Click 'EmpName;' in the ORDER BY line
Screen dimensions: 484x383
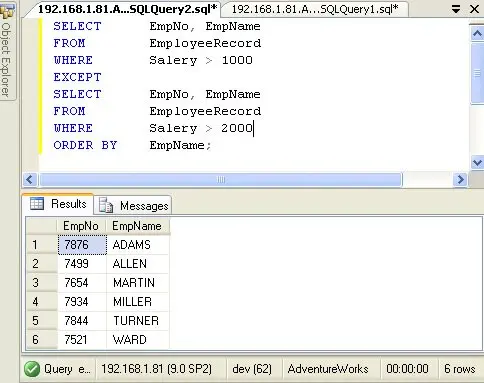180,145
